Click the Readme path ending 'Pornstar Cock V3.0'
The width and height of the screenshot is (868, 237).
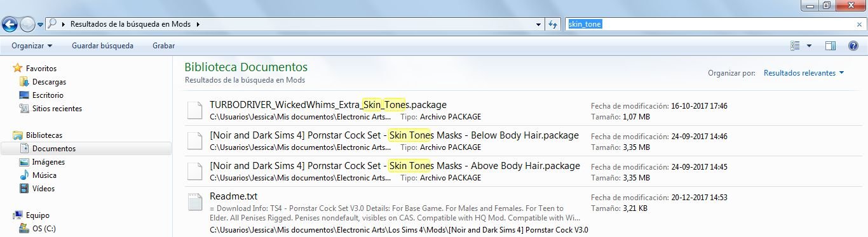tap(398, 230)
